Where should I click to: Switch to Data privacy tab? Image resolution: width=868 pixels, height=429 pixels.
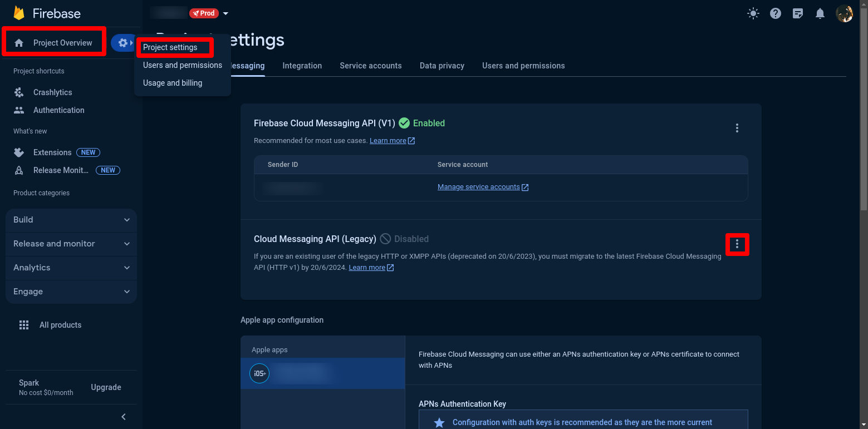442,66
